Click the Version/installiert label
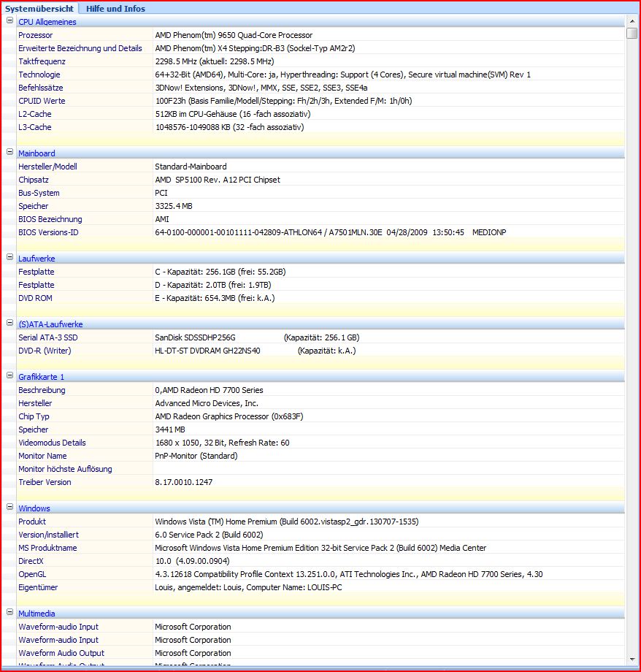This screenshot has width=641, height=672. click(48, 535)
